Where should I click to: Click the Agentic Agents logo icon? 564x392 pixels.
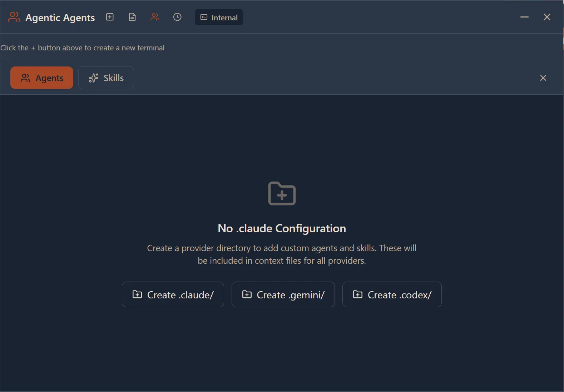(14, 17)
